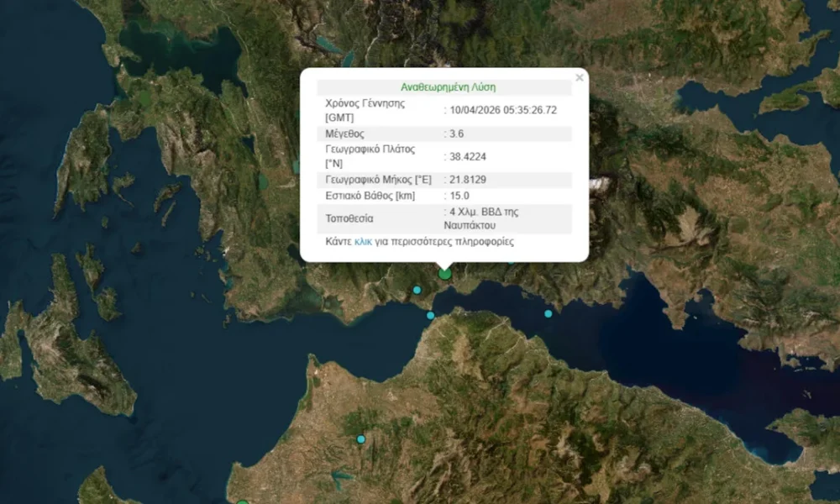This screenshot has height=504, width=840.
Task: Click the origin time 10/04/2026 05:35:26.72
Action: click(x=502, y=109)
